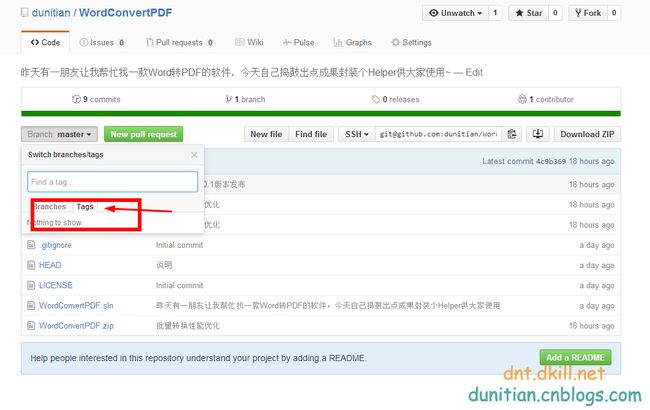The image size is (650, 410).
Task: Click New pull request button
Action: click(x=143, y=134)
